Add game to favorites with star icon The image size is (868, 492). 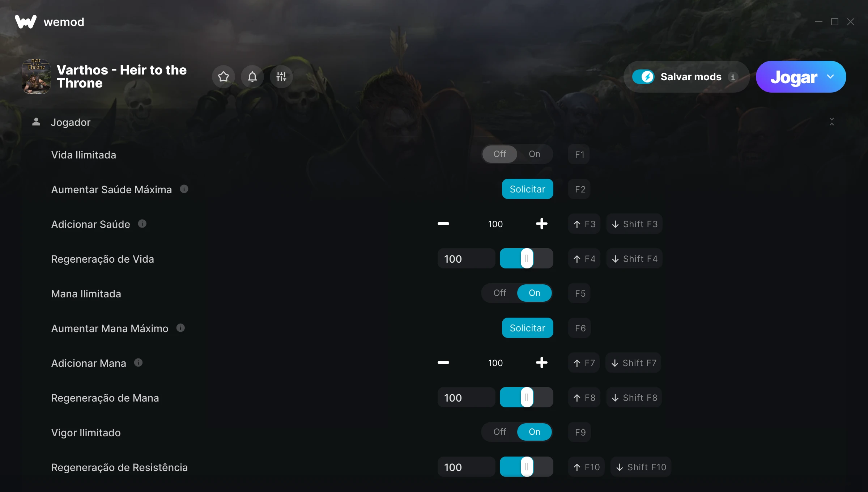(x=224, y=77)
